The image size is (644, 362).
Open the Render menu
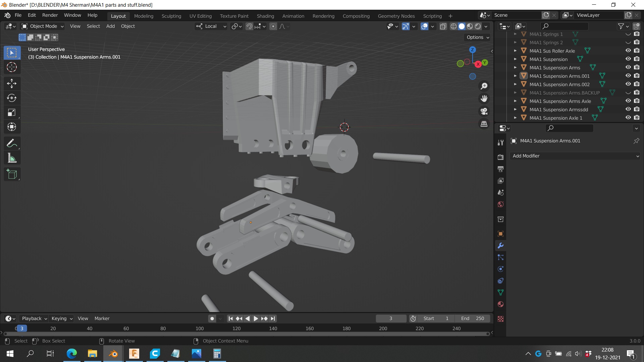[50, 15]
